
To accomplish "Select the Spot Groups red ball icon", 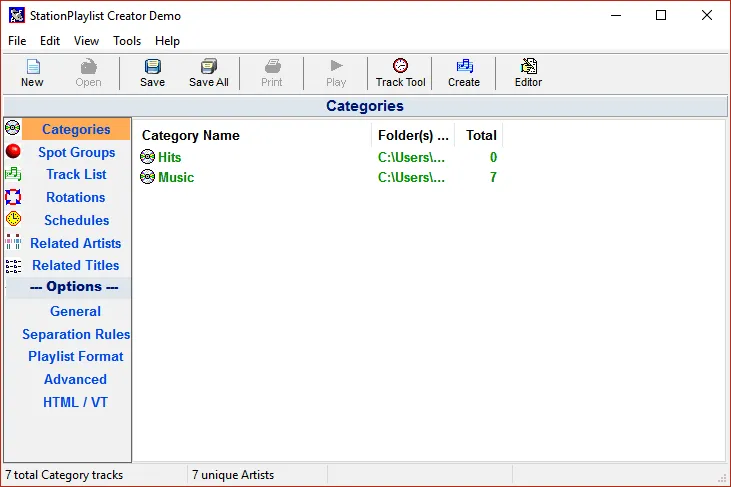I will 13,152.
